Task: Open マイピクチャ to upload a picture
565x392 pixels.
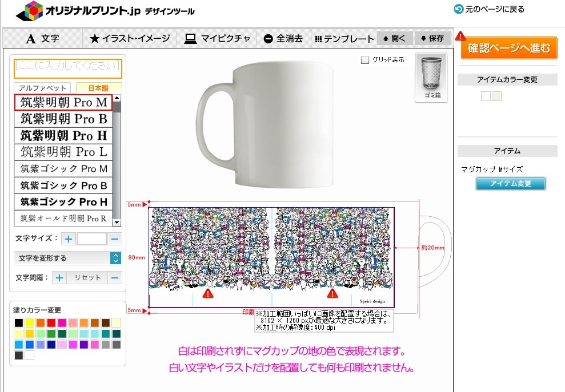Action: click(x=217, y=39)
